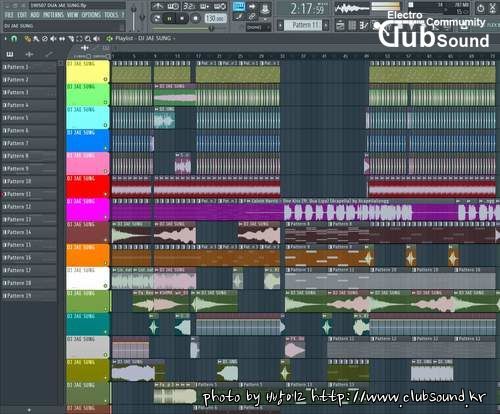Select Pattern 5 in the pattern list

point(29,118)
